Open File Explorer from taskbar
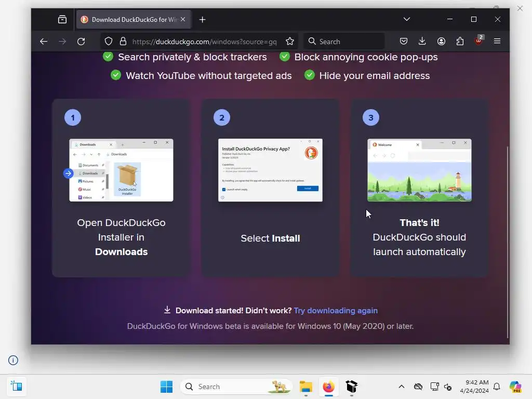Viewport: 532px width, 399px height. point(305,387)
